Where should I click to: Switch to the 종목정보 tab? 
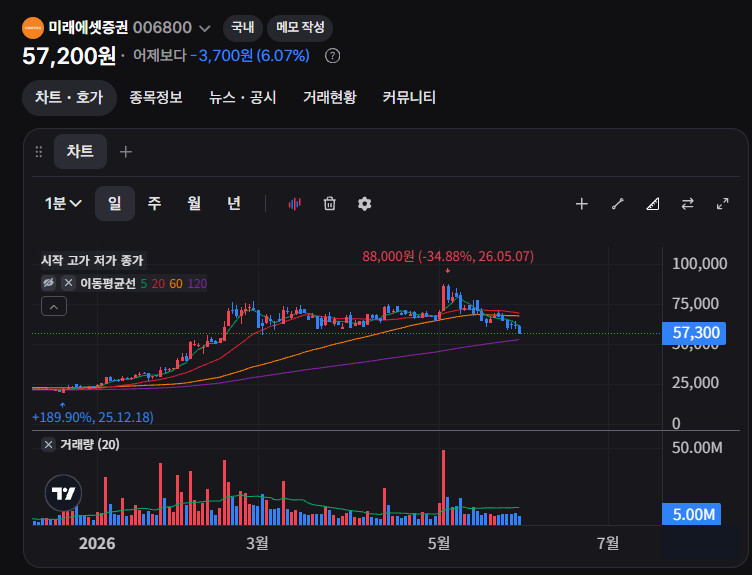click(156, 97)
